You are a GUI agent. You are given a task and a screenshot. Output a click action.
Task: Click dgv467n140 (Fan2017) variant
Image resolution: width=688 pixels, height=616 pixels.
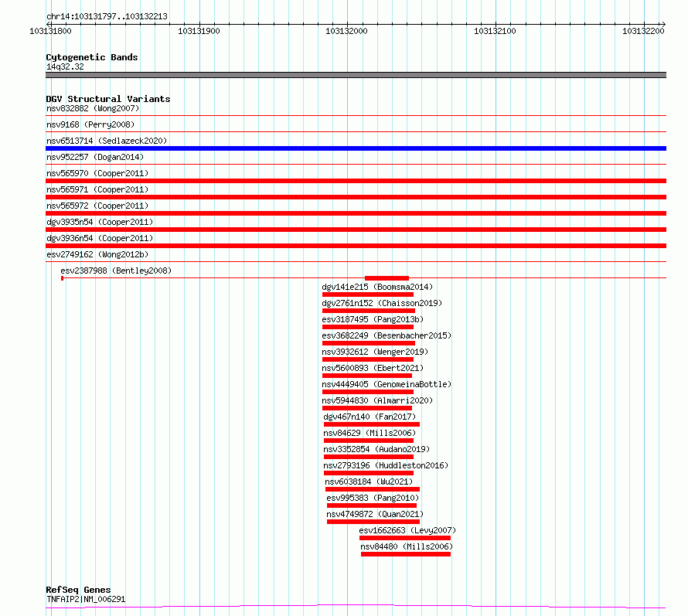(x=370, y=417)
